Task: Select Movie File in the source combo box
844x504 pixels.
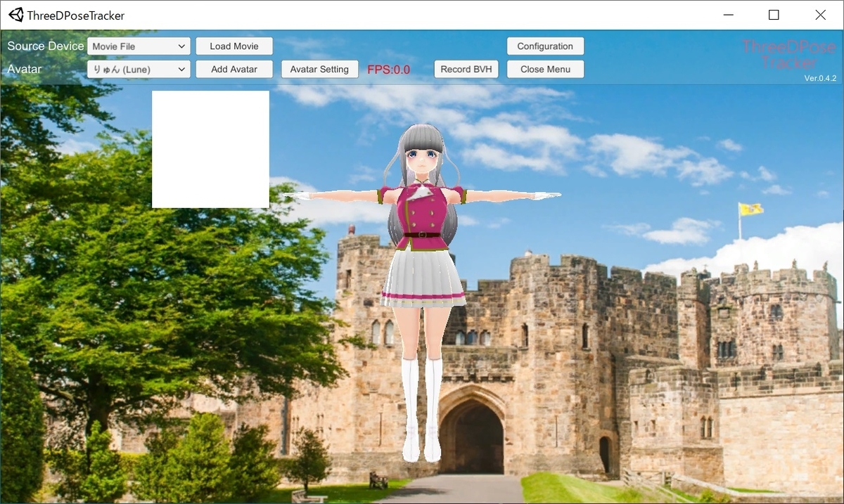Action: (134, 46)
